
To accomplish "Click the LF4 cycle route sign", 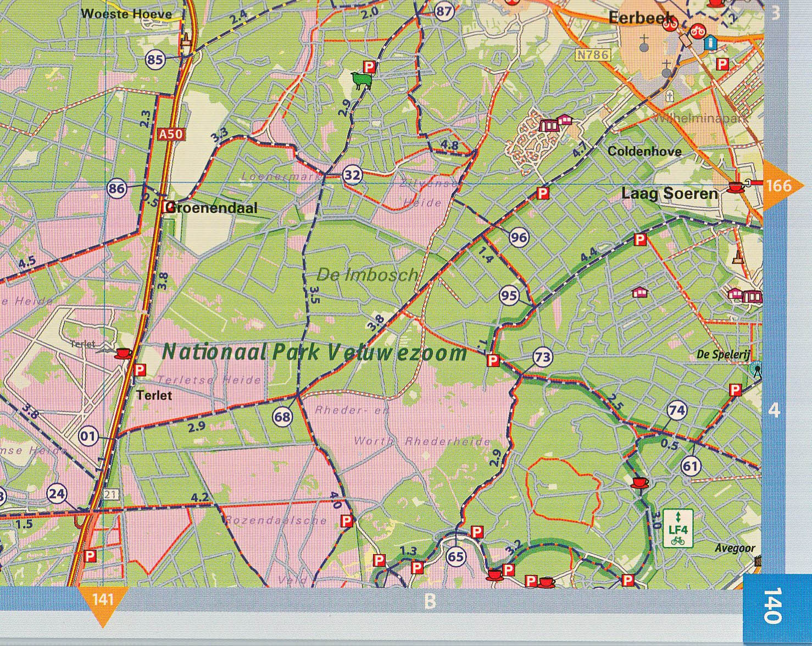I will [x=678, y=528].
